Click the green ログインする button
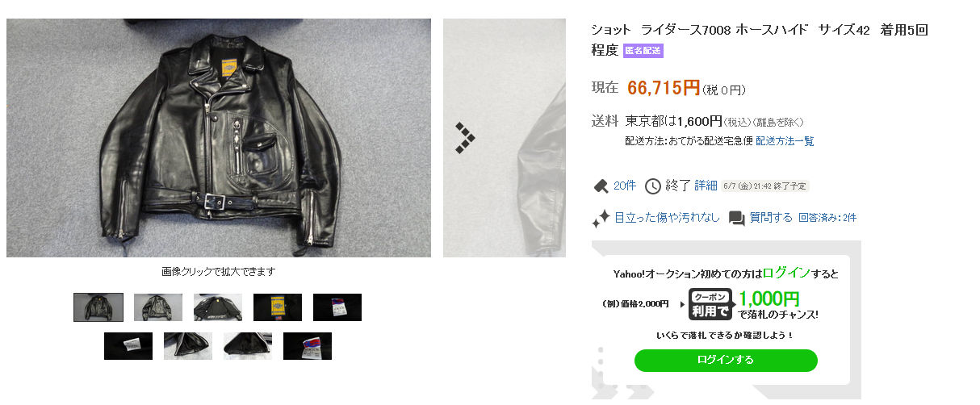980x405 pixels. tap(726, 361)
